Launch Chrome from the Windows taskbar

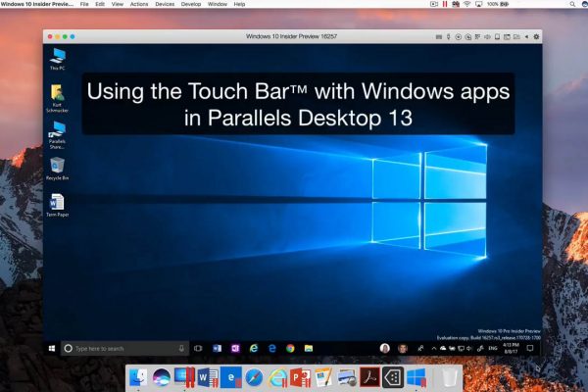(x=290, y=349)
